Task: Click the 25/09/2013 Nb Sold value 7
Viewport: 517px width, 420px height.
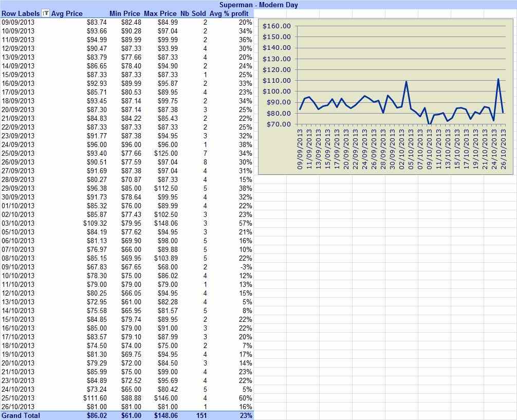Action: [x=205, y=153]
